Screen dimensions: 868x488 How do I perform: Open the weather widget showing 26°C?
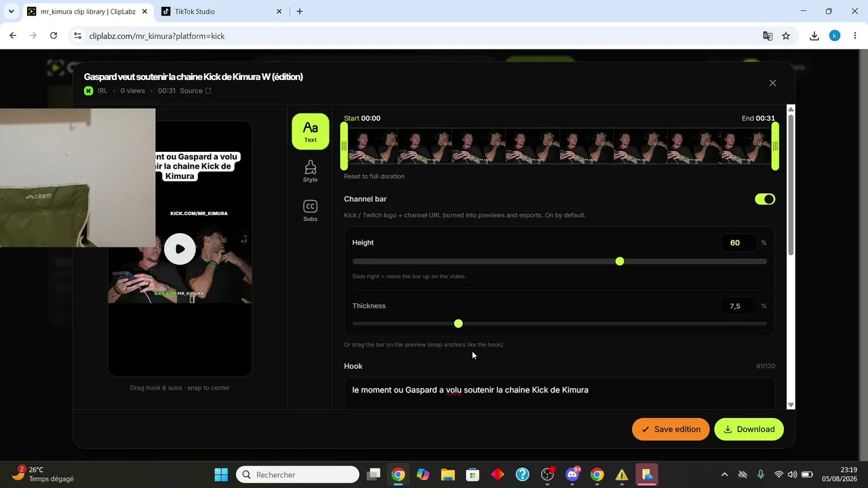[43, 474]
